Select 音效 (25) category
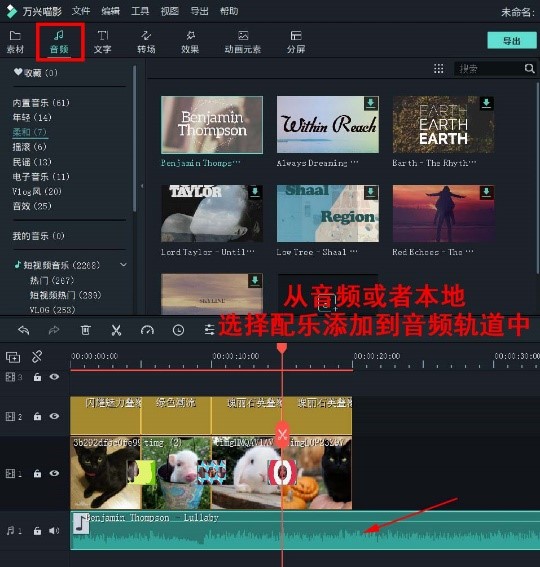540x567 pixels. [32, 206]
